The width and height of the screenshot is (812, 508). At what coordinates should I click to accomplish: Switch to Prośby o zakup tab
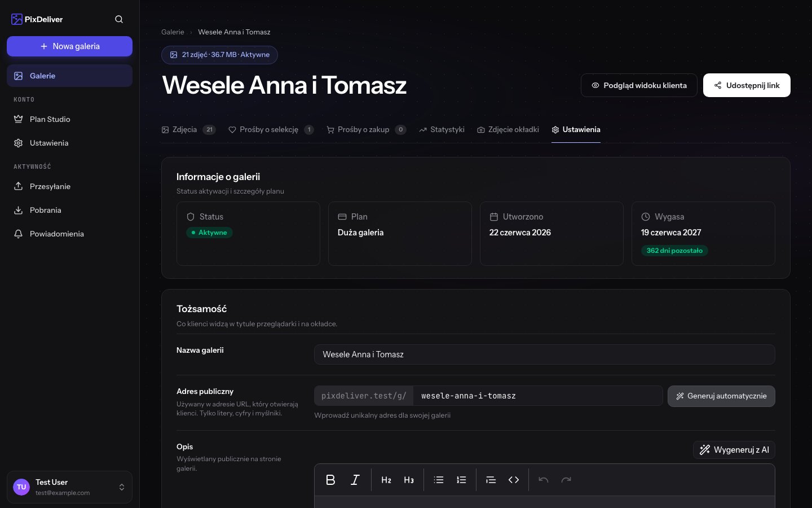(366, 129)
